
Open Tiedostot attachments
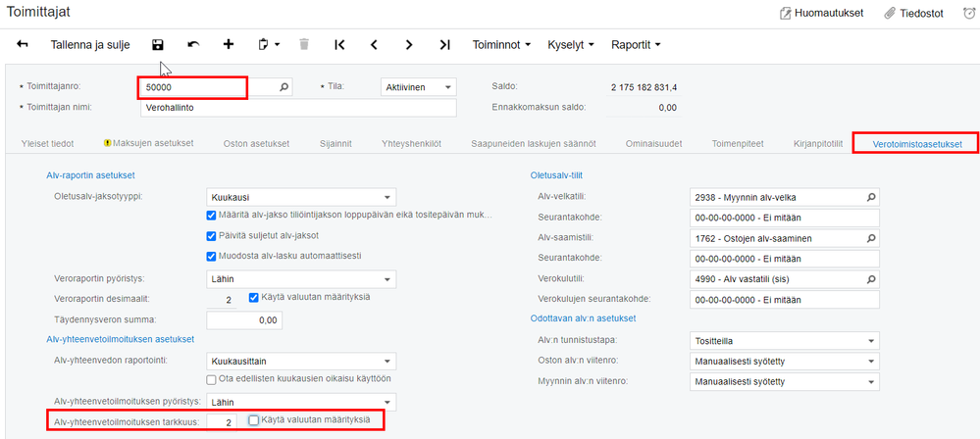pos(913,13)
